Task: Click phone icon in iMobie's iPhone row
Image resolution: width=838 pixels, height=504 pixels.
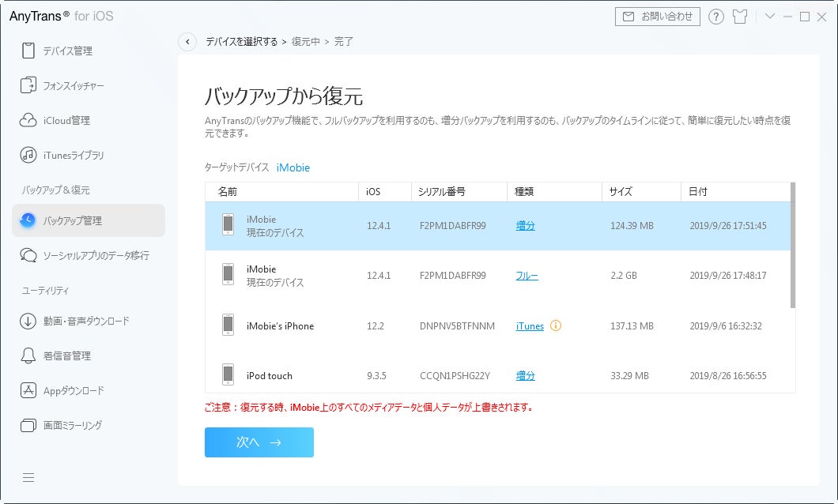Action: click(228, 325)
